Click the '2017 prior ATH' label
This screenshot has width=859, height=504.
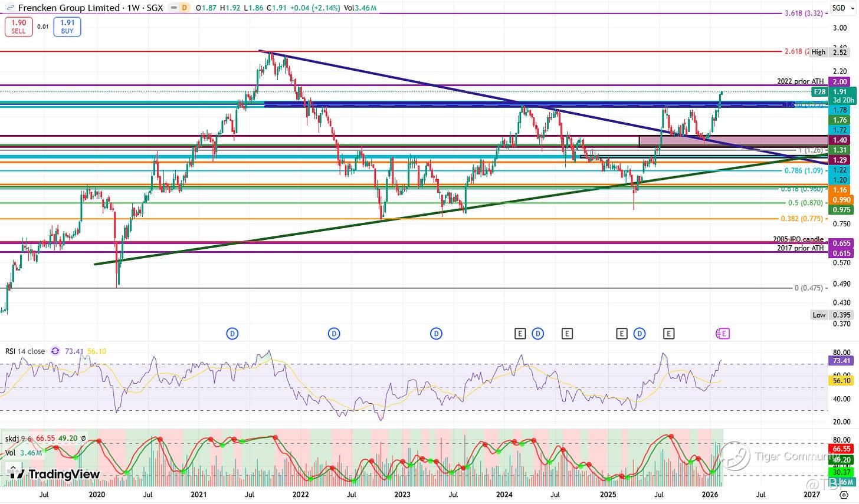point(800,248)
